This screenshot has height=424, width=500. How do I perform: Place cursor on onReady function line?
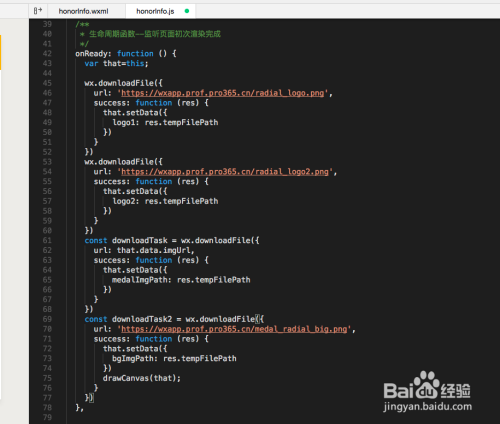click(126, 54)
